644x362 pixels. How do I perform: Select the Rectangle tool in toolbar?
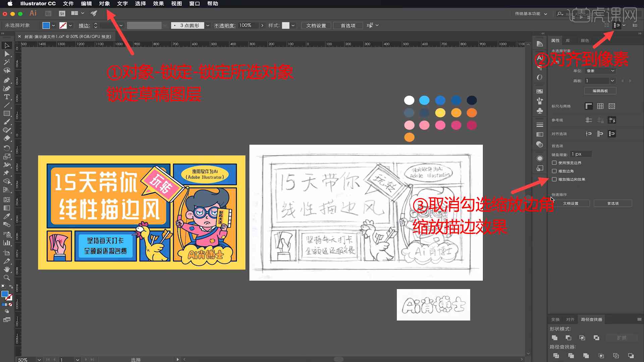click(6, 113)
